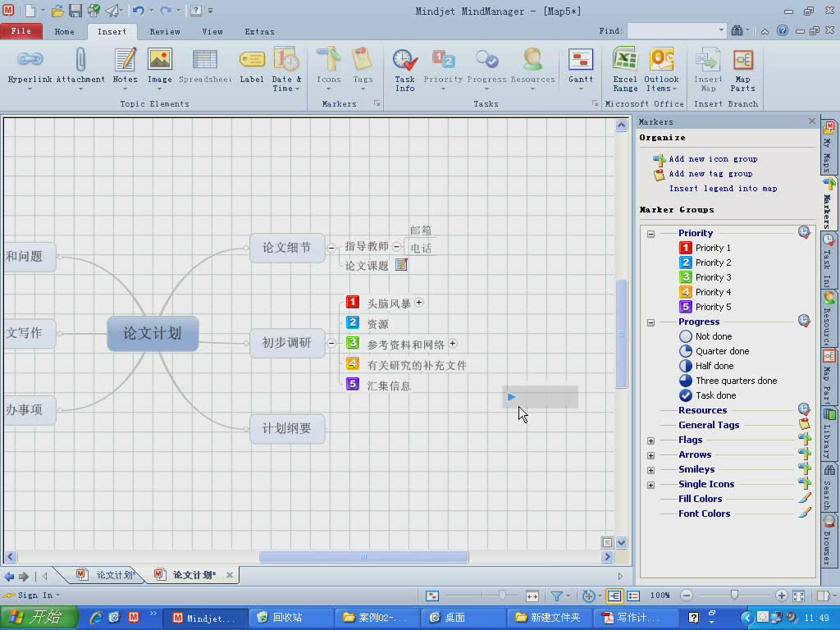Select Priority 3 marker
The height and width of the screenshot is (630, 840).
pos(705,277)
